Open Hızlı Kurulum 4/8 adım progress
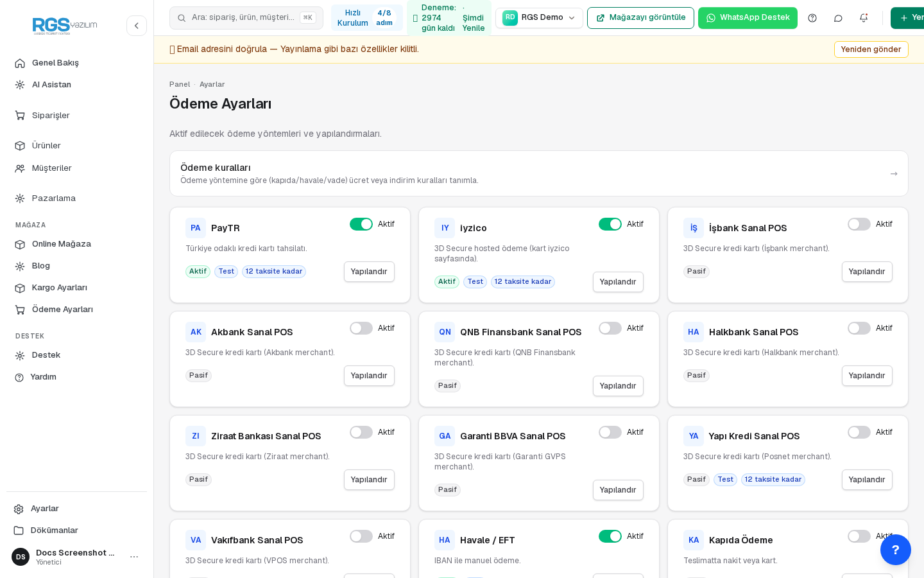924x578 pixels. coord(367,18)
